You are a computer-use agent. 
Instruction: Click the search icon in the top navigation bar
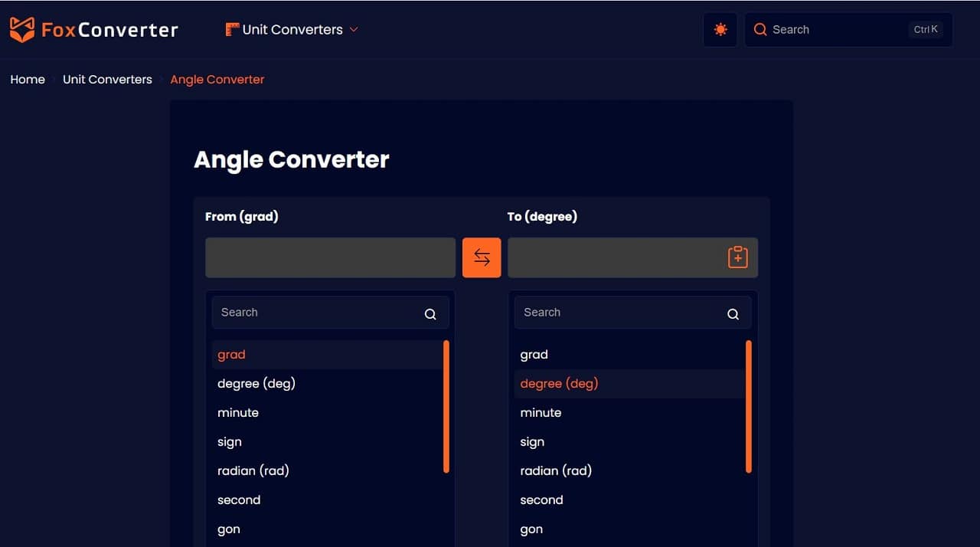point(759,29)
